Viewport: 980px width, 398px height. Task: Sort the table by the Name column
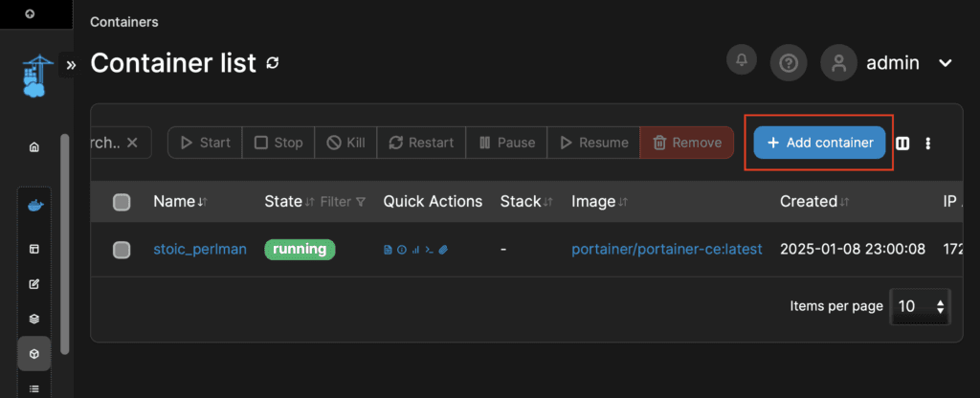click(x=179, y=202)
